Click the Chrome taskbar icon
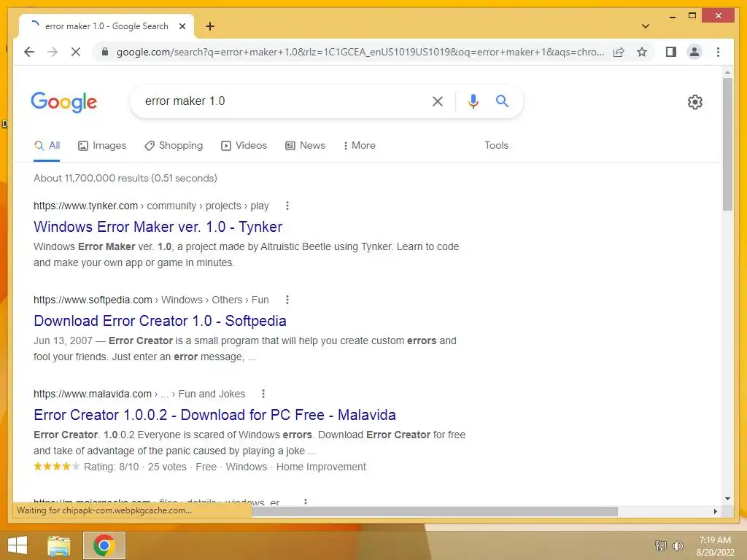 pyautogui.click(x=104, y=545)
